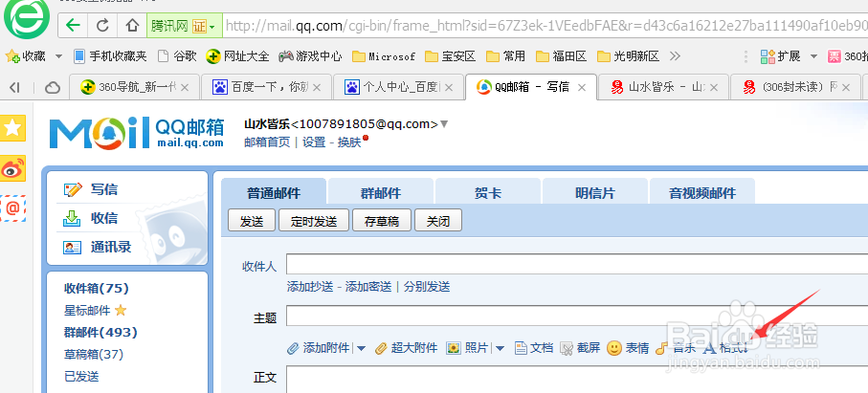Add 音乐 to the email

[x=676, y=348]
